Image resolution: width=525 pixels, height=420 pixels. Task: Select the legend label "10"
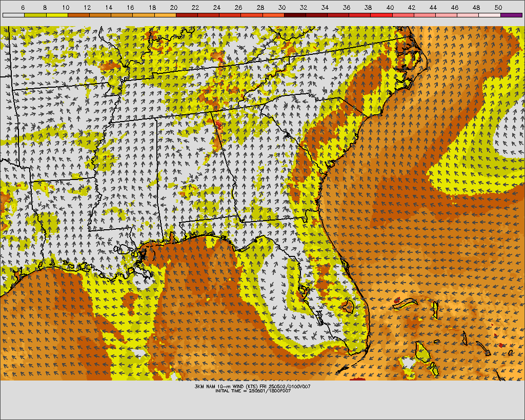pyautogui.click(x=66, y=7)
